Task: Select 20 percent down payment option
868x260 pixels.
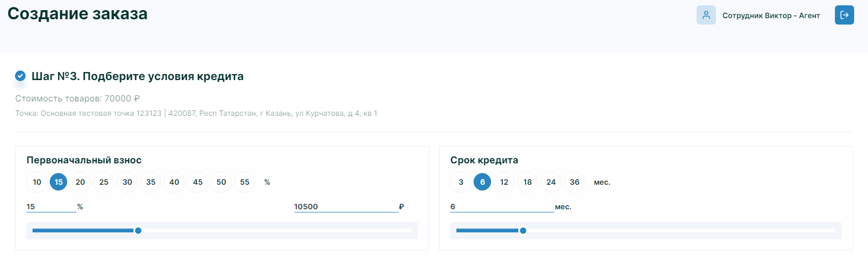Action: click(x=80, y=182)
